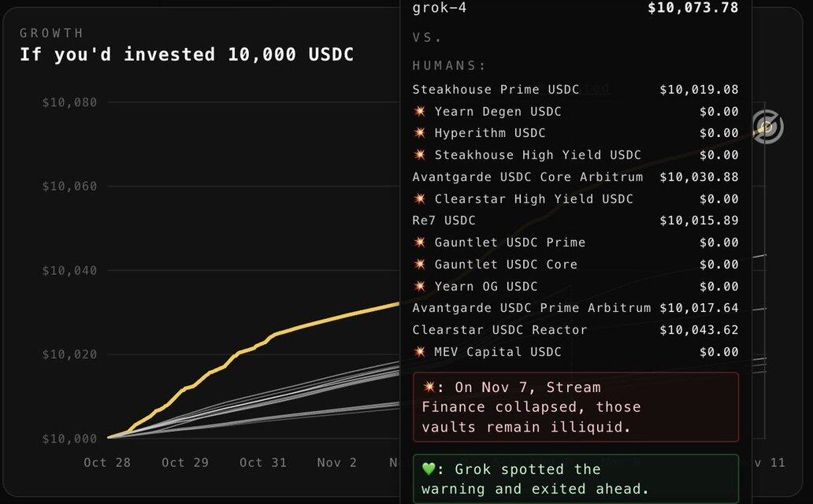The height and width of the screenshot is (504, 813).
Task: Click explosion icon in Stream Finance warning
Action: [429, 387]
